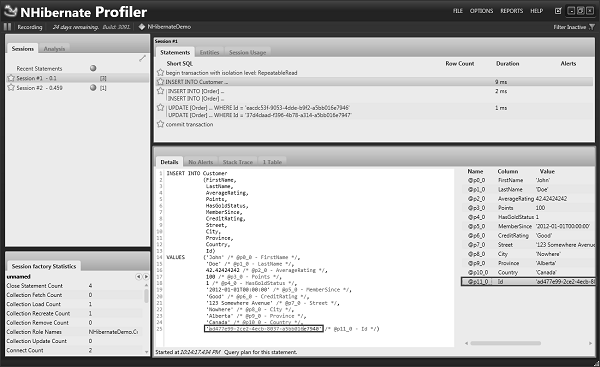Open the FILE menu

pyautogui.click(x=458, y=11)
